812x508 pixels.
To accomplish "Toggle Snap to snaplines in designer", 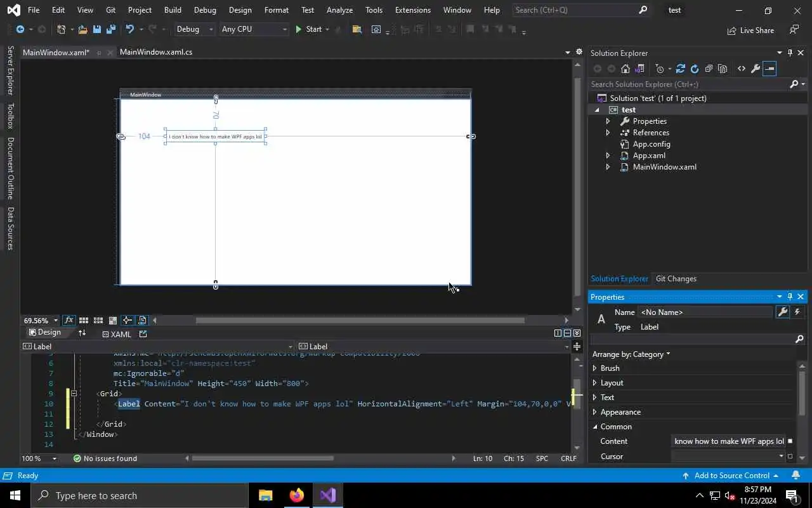I will click(127, 320).
